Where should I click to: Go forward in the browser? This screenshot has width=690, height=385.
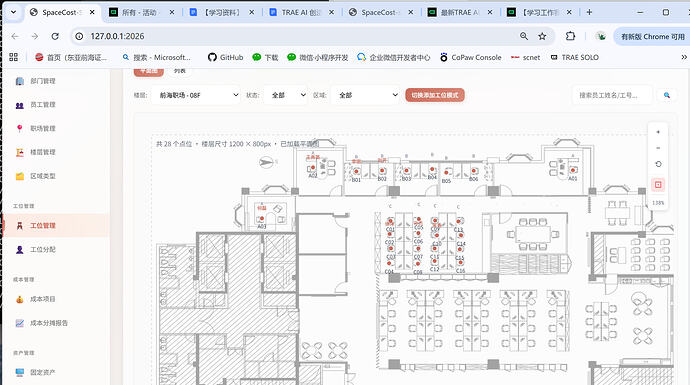[35, 36]
